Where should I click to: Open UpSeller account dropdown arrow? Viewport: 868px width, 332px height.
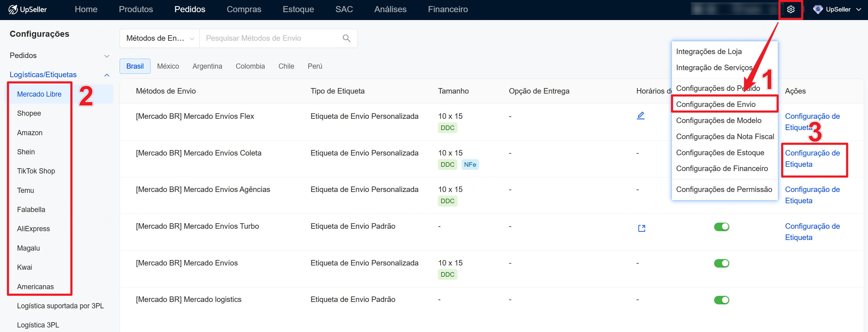point(858,9)
